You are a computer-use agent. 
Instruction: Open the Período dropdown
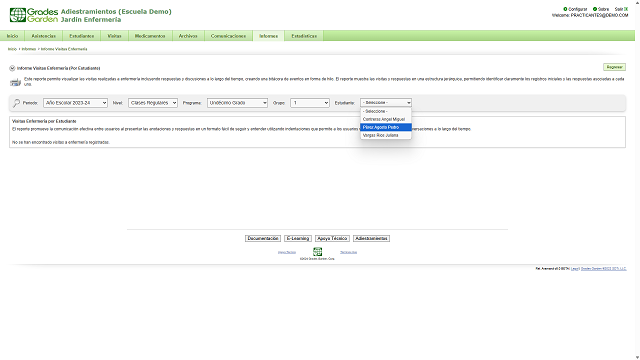click(x=75, y=103)
